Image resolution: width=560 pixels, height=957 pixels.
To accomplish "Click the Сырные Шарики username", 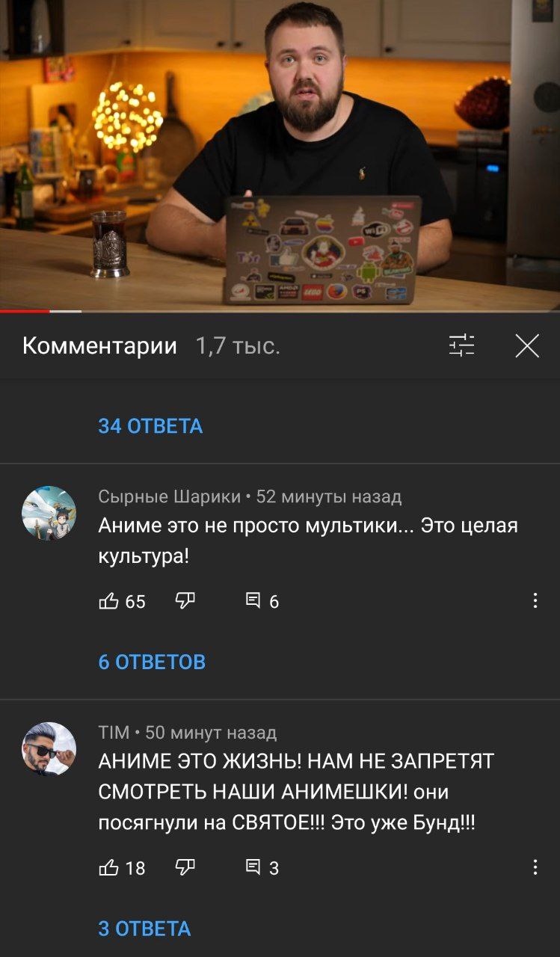I will [x=170, y=496].
